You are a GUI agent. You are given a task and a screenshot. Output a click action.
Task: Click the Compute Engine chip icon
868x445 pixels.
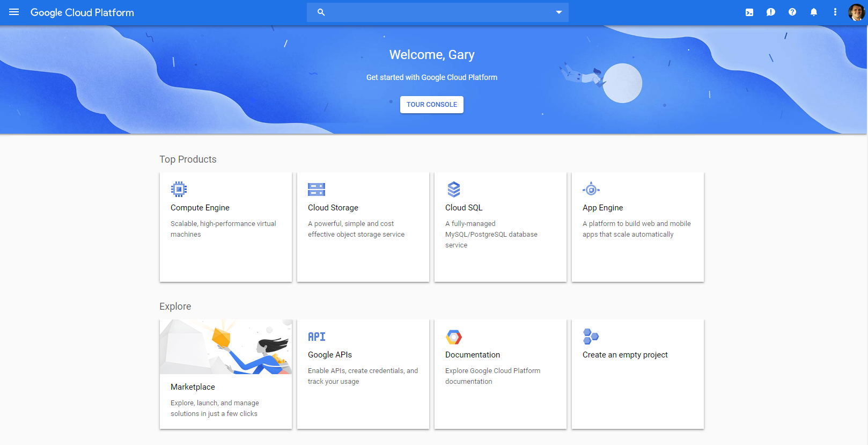point(179,189)
